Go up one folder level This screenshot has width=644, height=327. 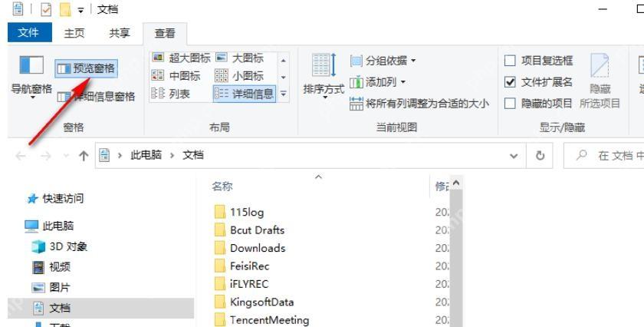(84, 156)
